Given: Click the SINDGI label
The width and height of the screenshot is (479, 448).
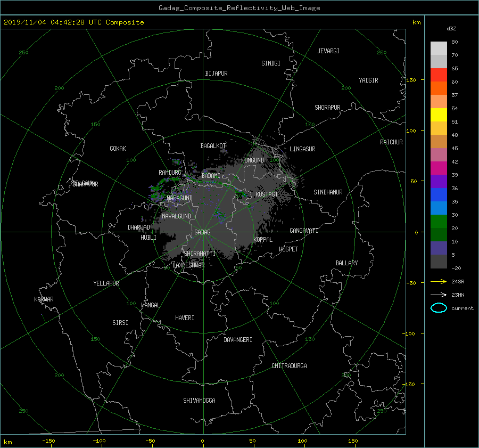Looking at the screenshot, I should coord(271,63).
